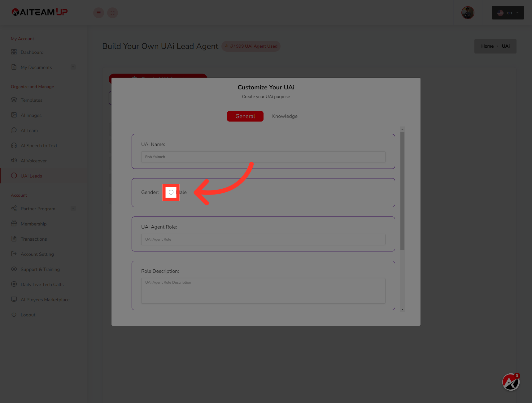Viewport: 532px width, 403px height.
Task: Click the UAi Agent Used counter badge
Action: [x=251, y=46]
